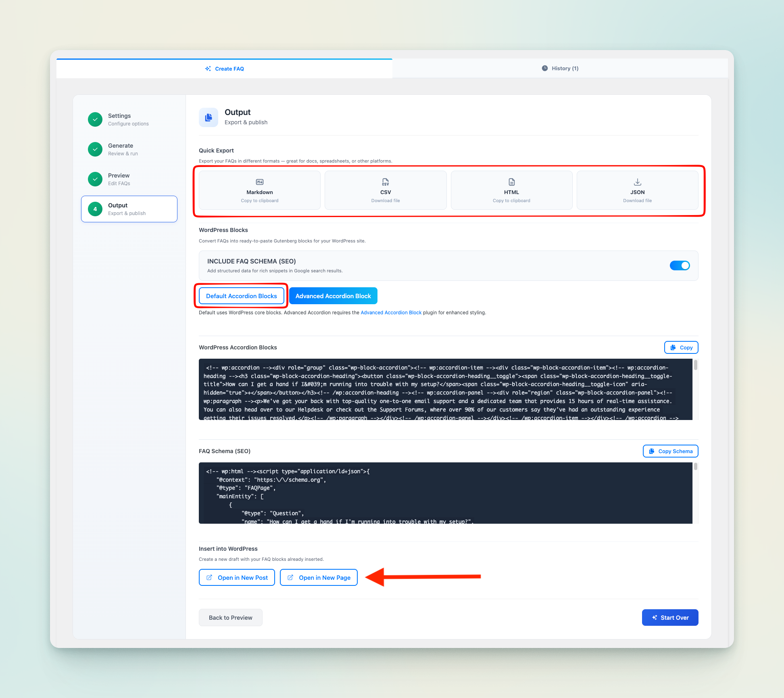Click the Output header document icon
The image size is (784, 698).
pyautogui.click(x=209, y=117)
